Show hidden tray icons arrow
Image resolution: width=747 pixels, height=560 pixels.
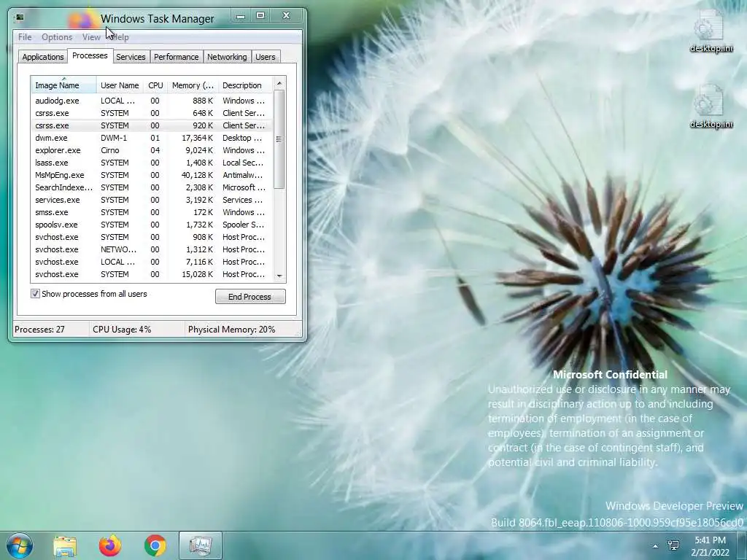[x=656, y=546]
